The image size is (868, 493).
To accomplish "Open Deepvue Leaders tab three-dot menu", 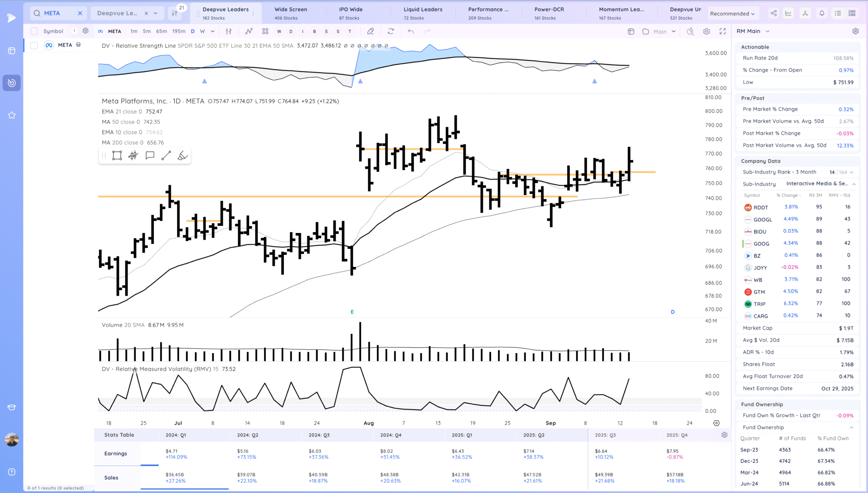I will (253, 14).
